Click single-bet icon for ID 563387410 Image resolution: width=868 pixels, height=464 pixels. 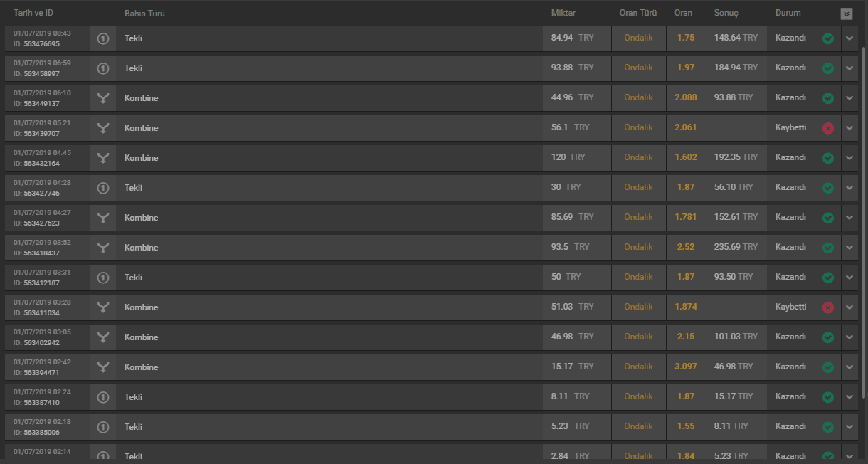pos(103,397)
